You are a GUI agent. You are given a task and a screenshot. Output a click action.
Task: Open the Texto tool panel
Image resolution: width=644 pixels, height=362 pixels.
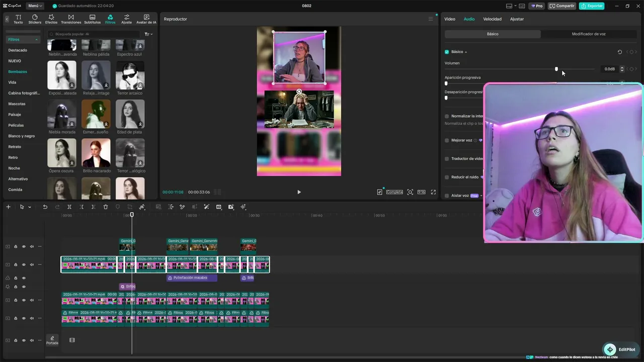(18, 19)
